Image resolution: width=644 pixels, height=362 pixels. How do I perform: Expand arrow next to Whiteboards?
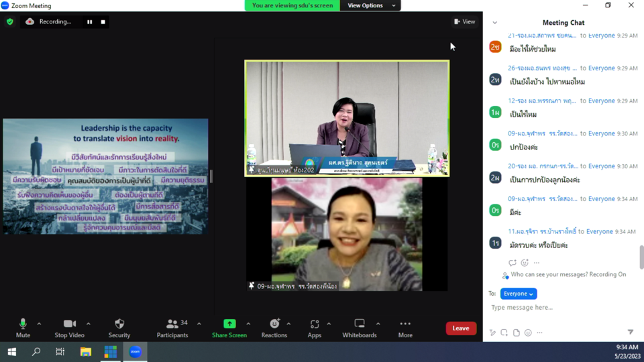pos(378,324)
